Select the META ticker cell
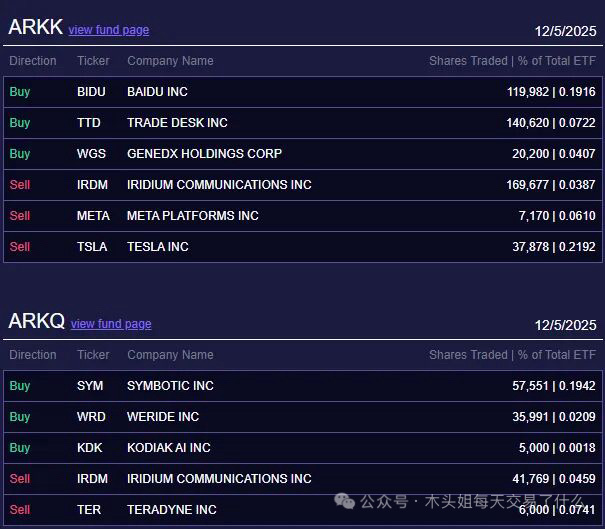The image size is (605, 529). point(93,216)
